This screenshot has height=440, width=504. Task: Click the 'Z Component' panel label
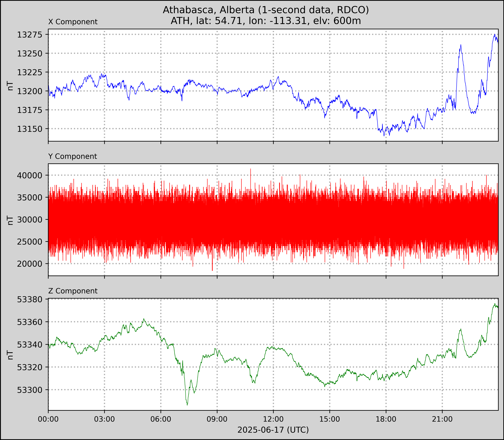click(73, 291)
